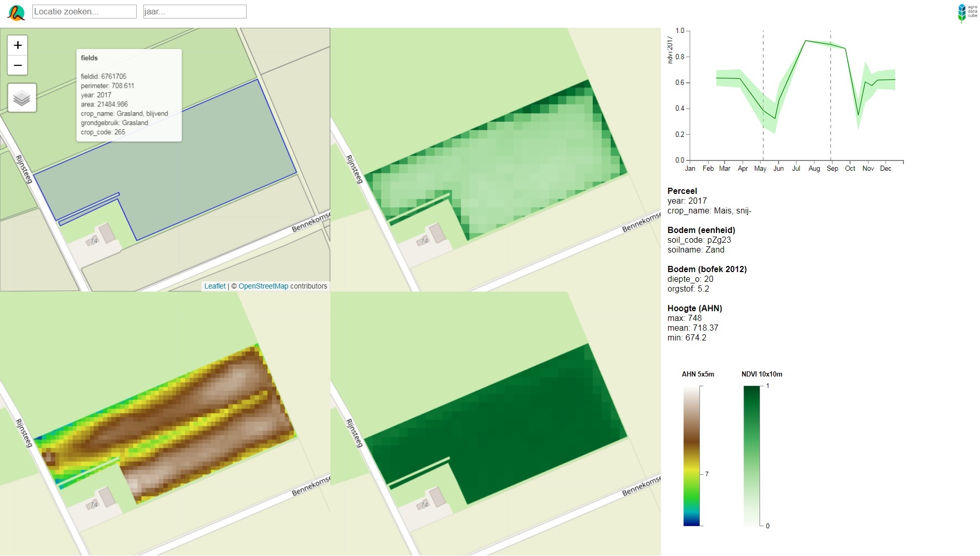This screenshot has width=980, height=556.
Task: Click the AHN 5x5m legend title
Action: click(x=698, y=374)
